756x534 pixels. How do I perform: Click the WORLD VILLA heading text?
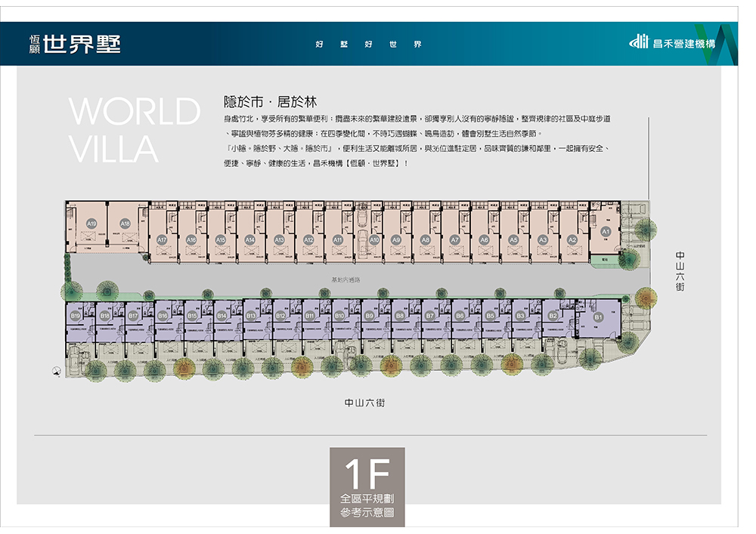[x=134, y=130]
